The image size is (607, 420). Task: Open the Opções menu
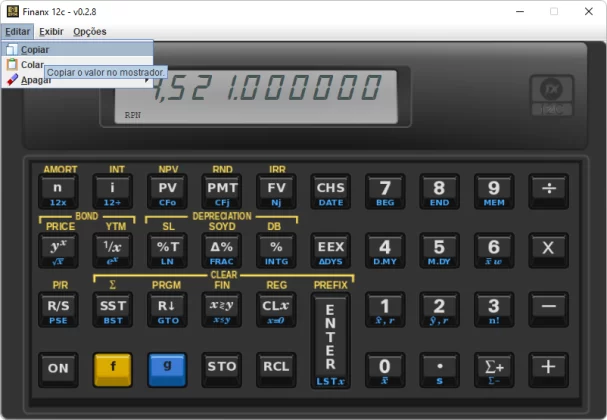click(90, 31)
